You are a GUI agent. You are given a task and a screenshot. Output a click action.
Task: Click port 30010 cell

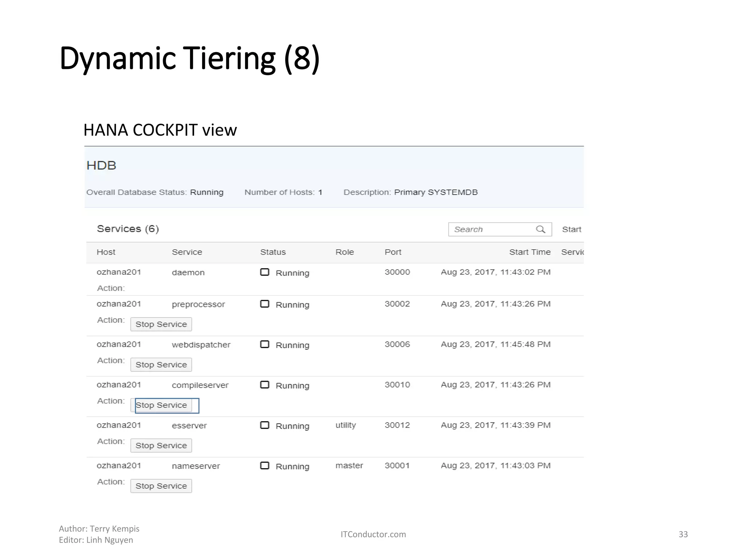pos(397,385)
